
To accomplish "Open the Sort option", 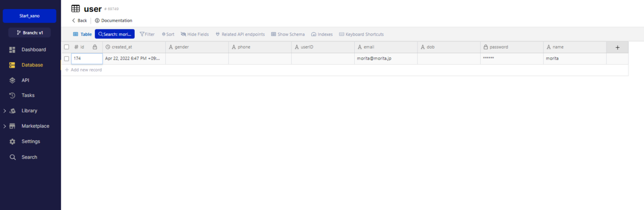I will [168, 34].
